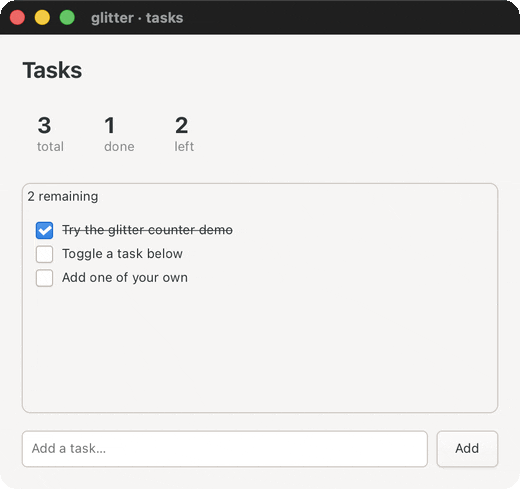
Task: Uncheck the Try the glitter counter demo checkbox
Action: (44, 230)
